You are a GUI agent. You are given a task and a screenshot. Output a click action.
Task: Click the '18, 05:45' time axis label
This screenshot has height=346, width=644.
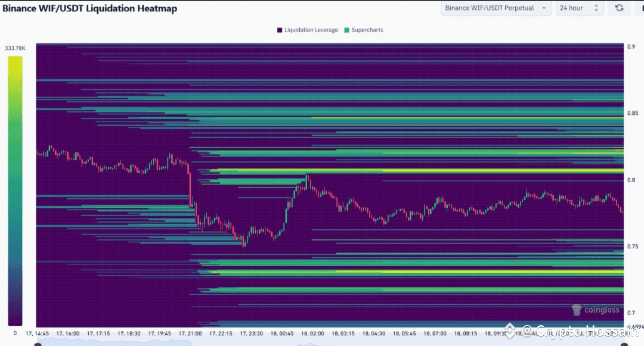(404, 333)
